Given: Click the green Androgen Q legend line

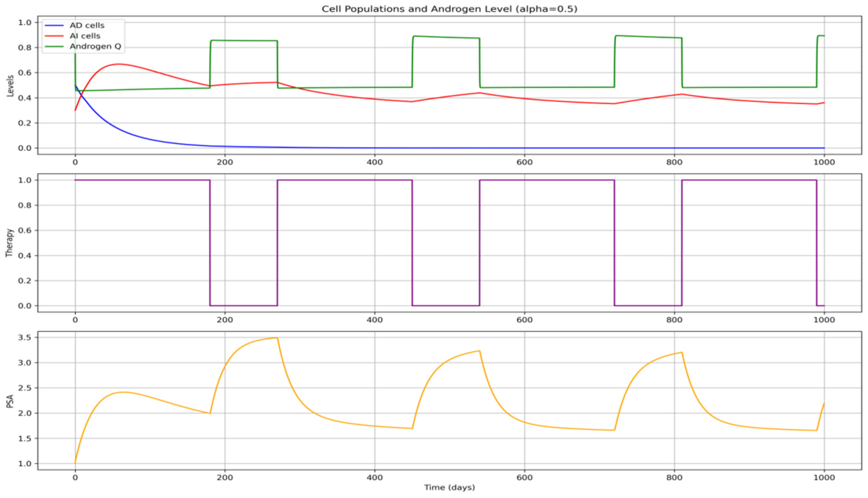Looking at the screenshot, I should pos(54,46).
